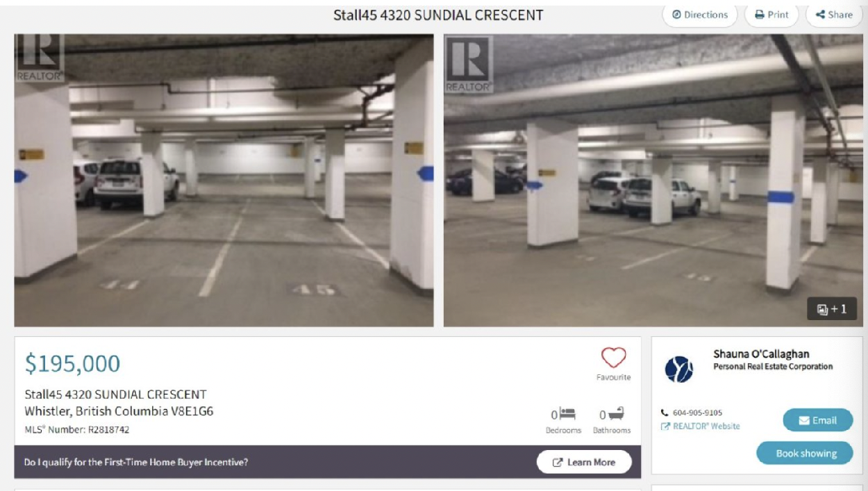
Task: Click the Email agent button
Action: [818, 420]
